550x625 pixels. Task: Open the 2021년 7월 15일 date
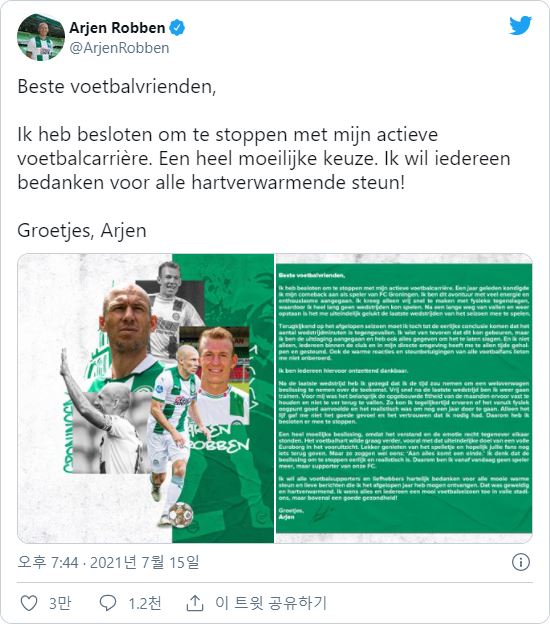(x=144, y=562)
